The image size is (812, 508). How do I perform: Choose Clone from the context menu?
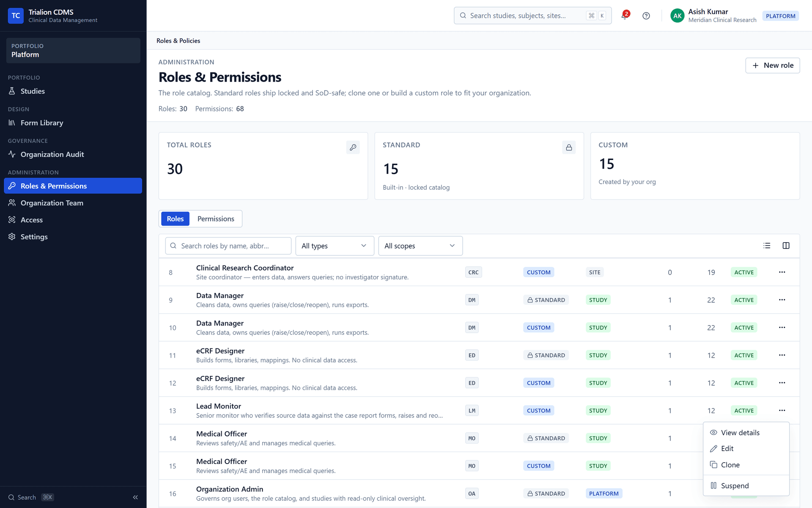(x=746, y=465)
